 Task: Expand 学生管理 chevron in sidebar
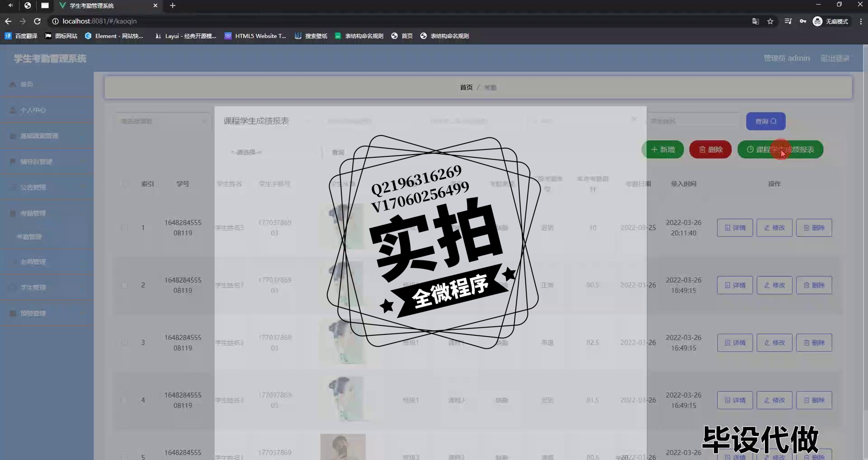pyautogui.click(x=83, y=287)
